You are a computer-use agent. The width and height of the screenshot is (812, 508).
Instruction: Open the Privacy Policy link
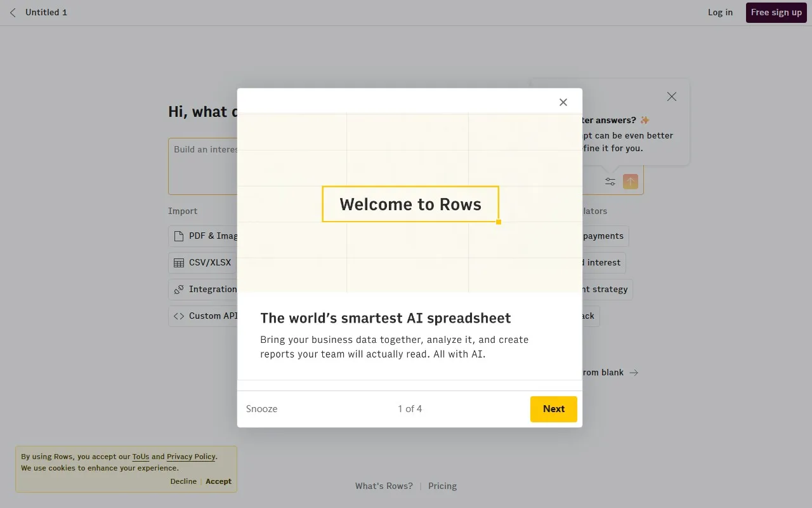pyautogui.click(x=191, y=457)
